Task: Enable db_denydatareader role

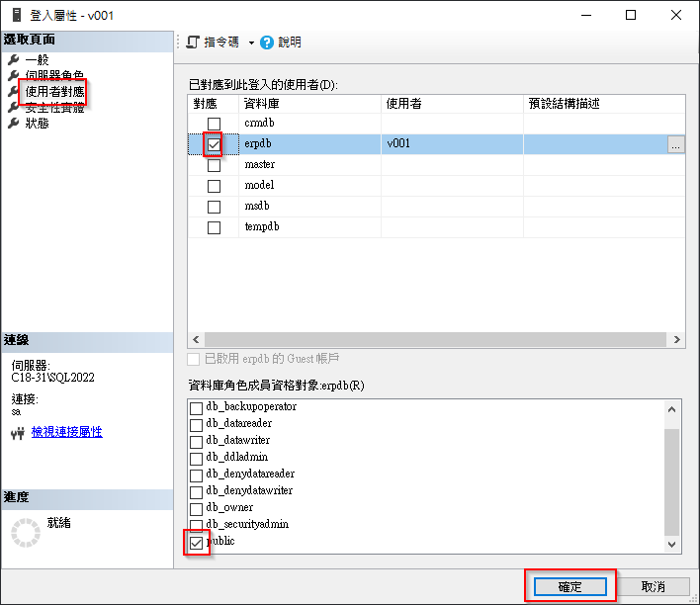Action: (196, 475)
